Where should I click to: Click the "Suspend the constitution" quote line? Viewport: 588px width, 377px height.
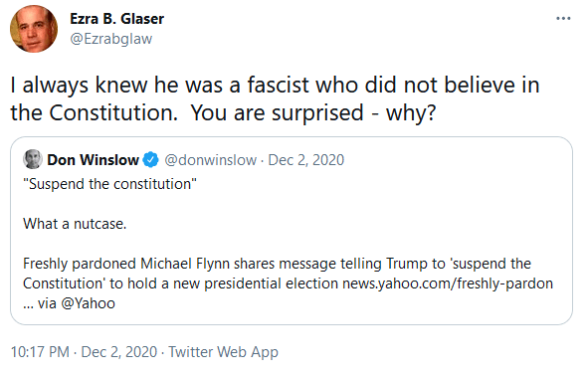109,184
